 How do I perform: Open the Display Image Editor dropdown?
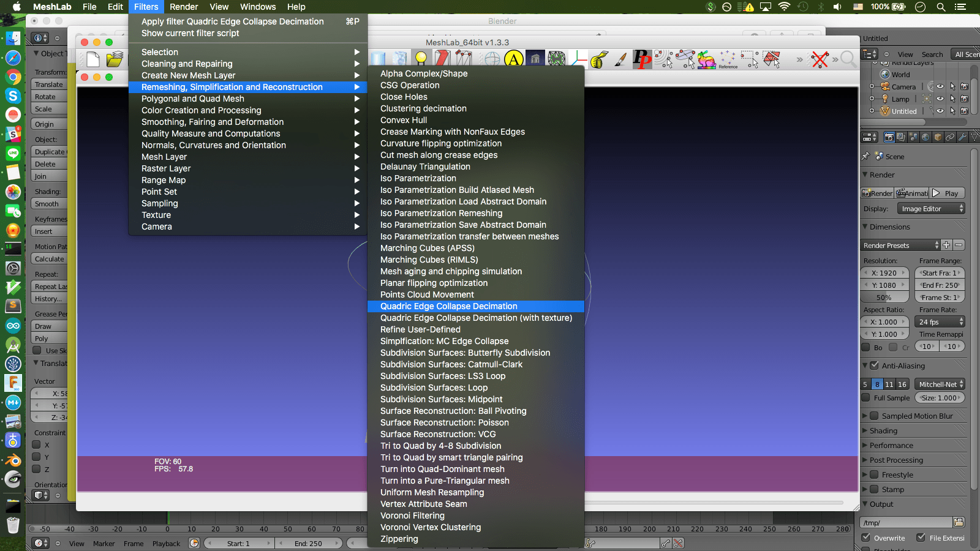[x=931, y=209]
